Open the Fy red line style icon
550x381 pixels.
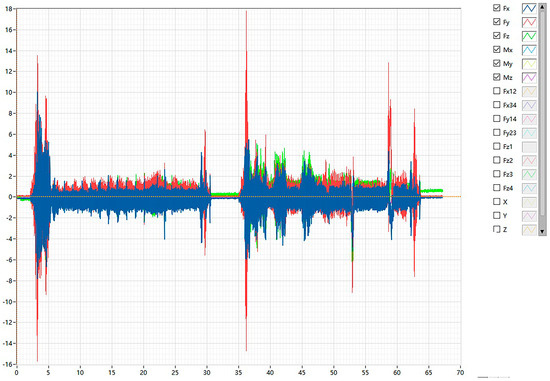529,22
